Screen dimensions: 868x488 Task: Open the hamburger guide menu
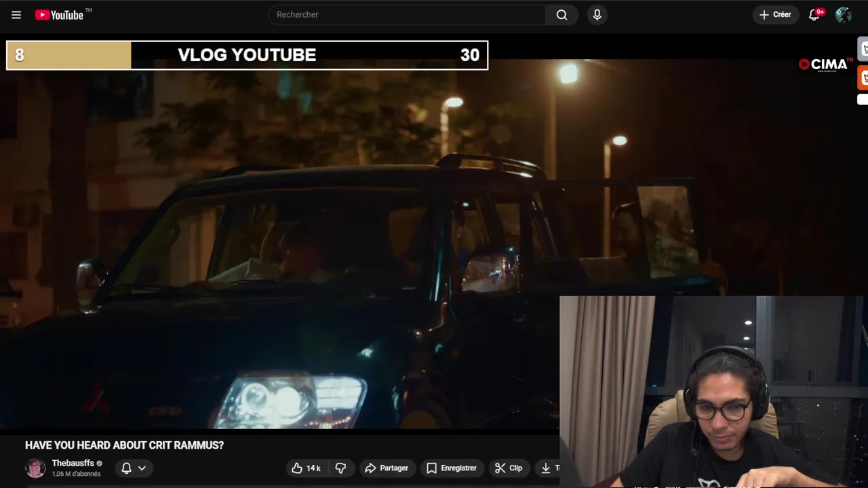(16, 15)
